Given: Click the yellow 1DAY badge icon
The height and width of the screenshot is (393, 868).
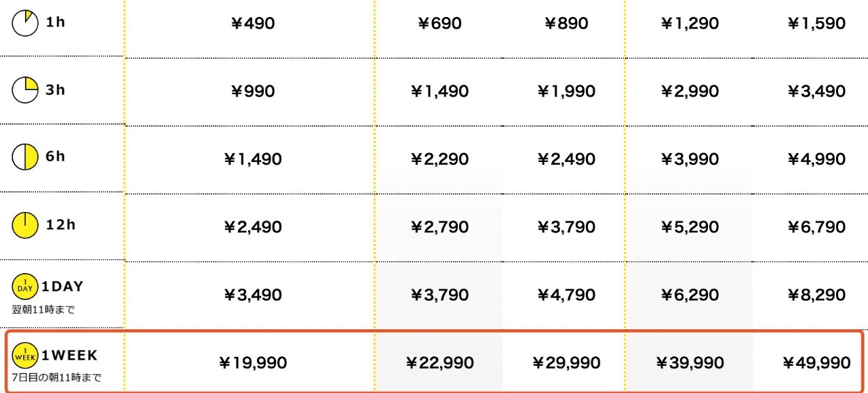Looking at the screenshot, I should [x=24, y=287].
